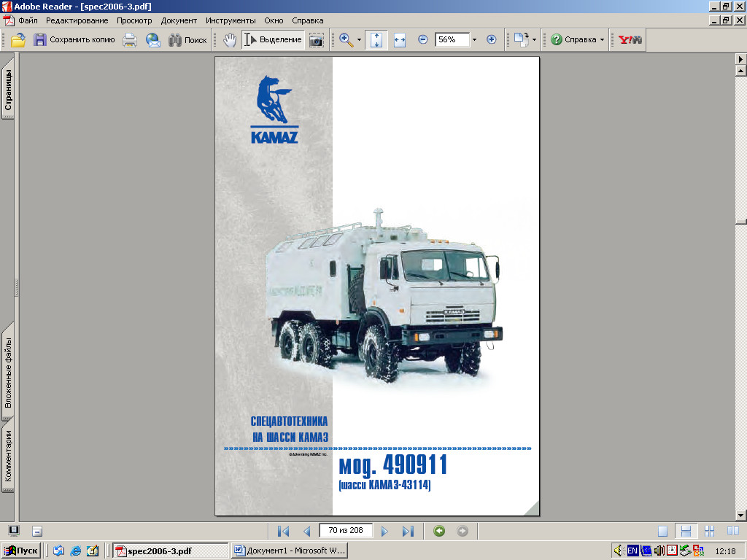Open the Файл menu
The width and height of the screenshot is (747, 560).
point(28,20)
